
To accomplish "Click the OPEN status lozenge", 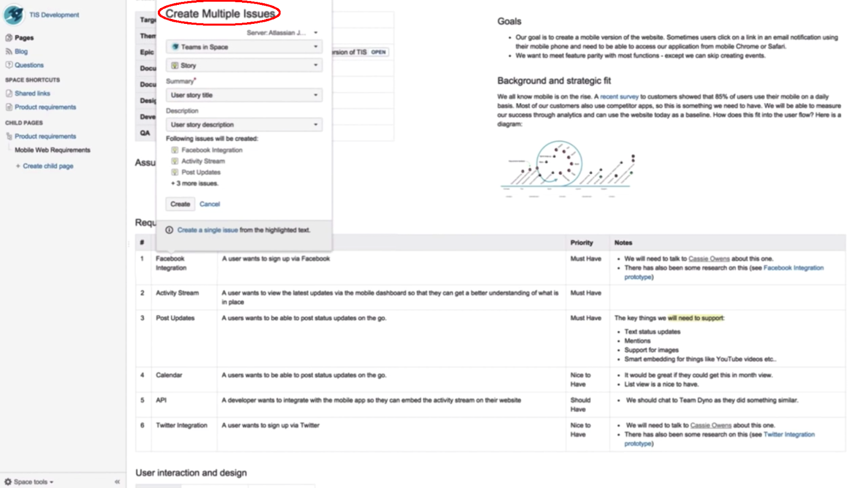I will (x=379, y=52).
